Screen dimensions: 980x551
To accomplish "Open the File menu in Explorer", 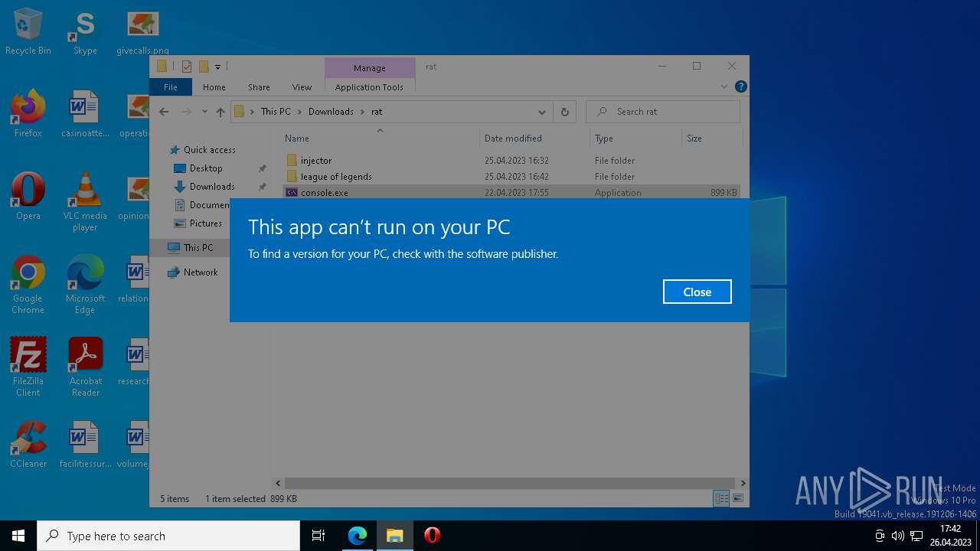I will tap(171, 87).
